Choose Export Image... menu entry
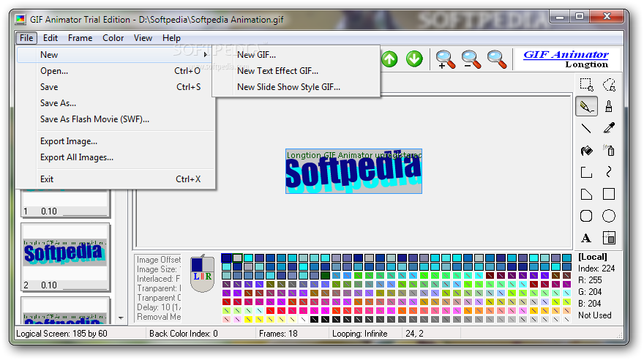Screen dimensions: 644x360 tap(116, 141)
